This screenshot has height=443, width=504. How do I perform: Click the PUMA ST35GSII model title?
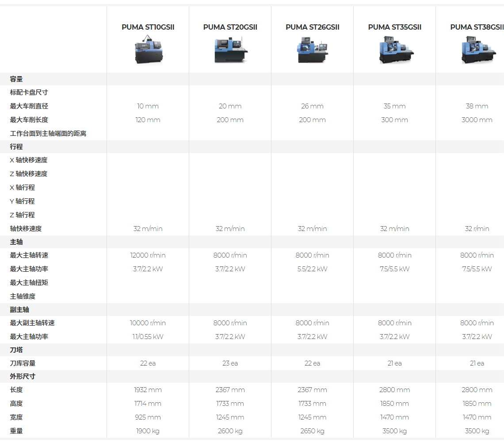[x=395, y=27]
